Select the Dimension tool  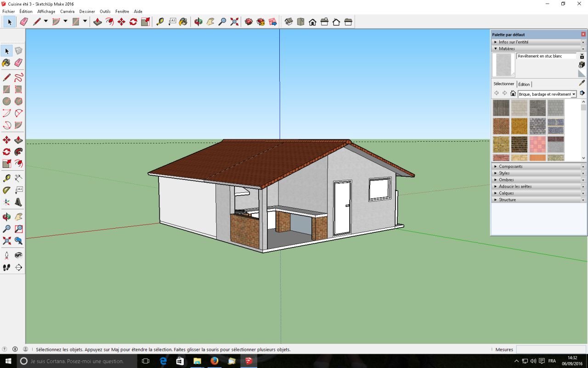pos(18,178)
